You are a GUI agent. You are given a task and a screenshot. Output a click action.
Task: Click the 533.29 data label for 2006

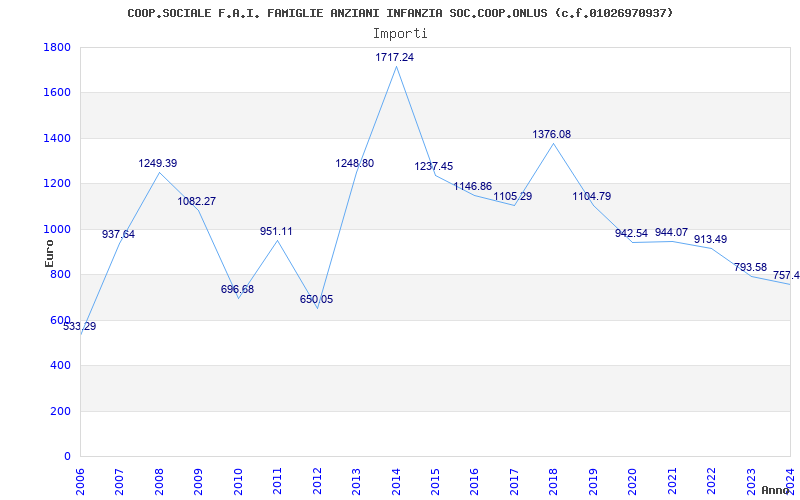[79, 327]
